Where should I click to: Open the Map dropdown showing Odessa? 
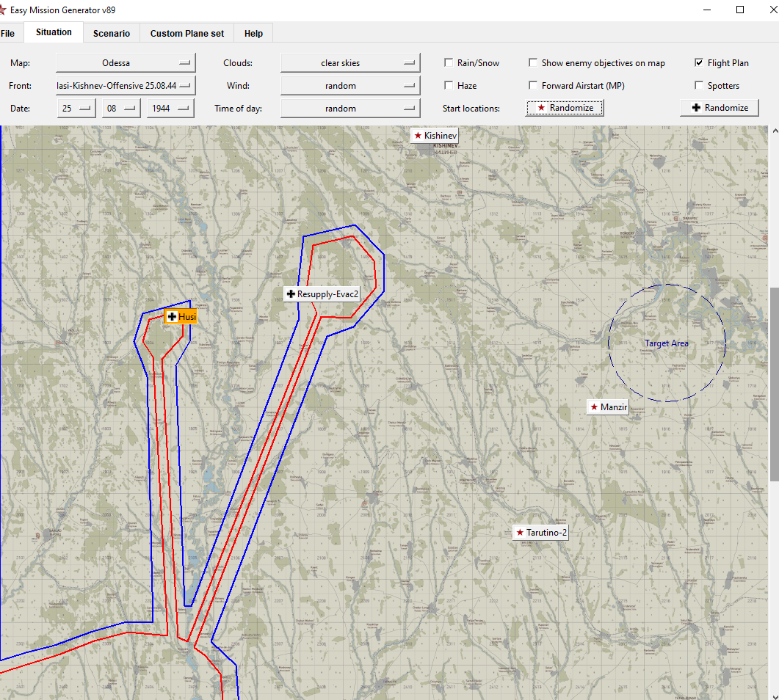coord(126,63)
